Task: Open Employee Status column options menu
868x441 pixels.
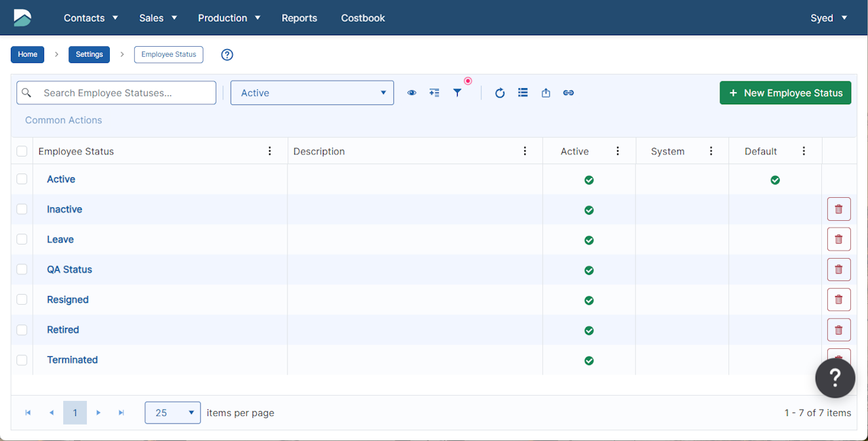Action: (270, 151)
